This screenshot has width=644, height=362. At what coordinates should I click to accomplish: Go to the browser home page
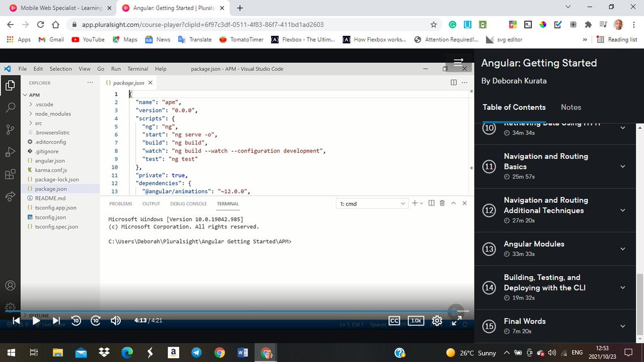tap(55, 25)
